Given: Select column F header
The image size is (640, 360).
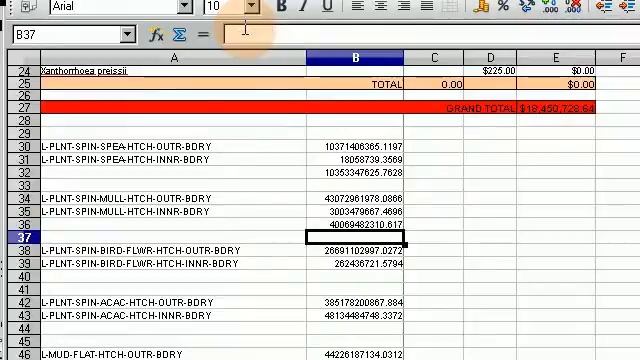Looking at the screenshot, I should pos(618,58).
